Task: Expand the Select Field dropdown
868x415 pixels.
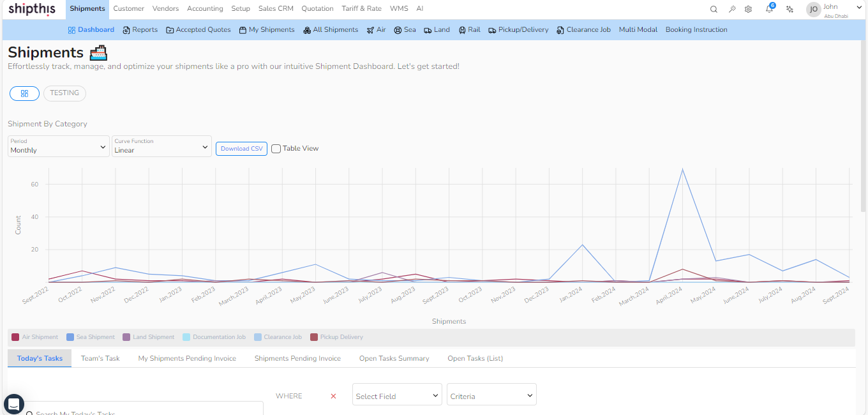Action: 397,394
